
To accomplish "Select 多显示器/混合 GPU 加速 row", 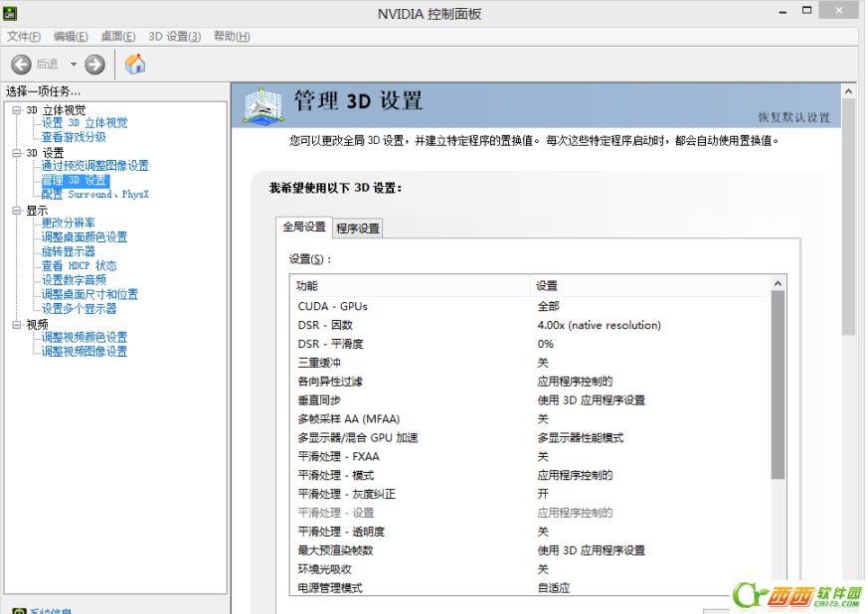I will [530, 438].
